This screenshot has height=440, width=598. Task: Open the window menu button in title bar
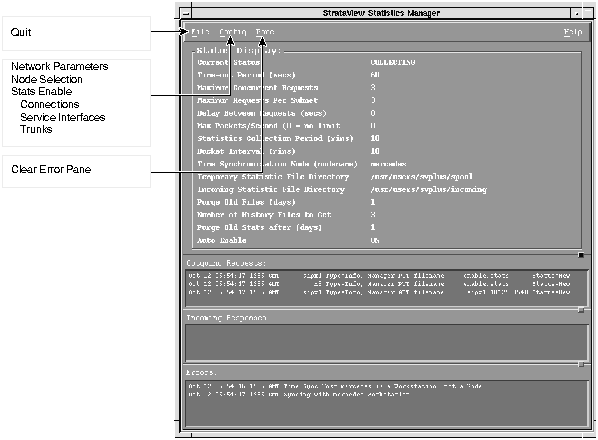pyautogui.click(x=186, y=13)
